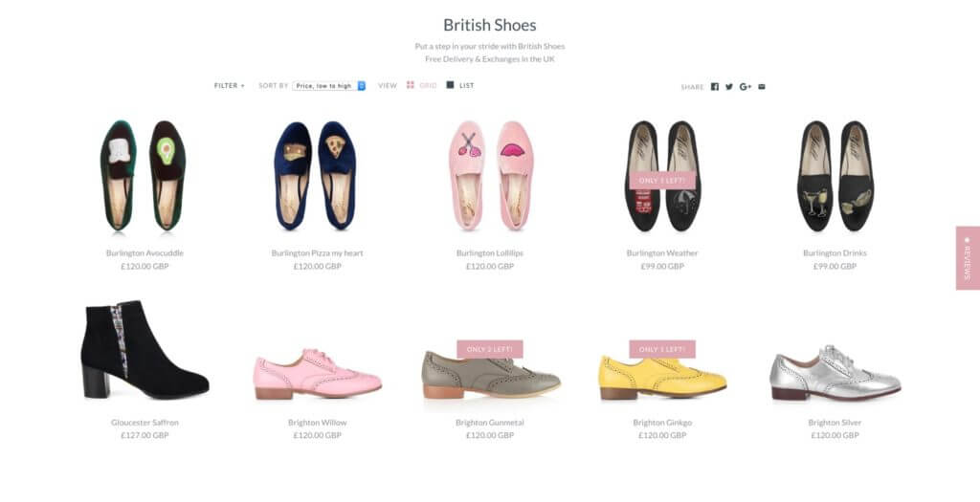Screen dimensions: 980x502
Task: Open the Burlington Avocuddle product link
Action: point(145,253)
